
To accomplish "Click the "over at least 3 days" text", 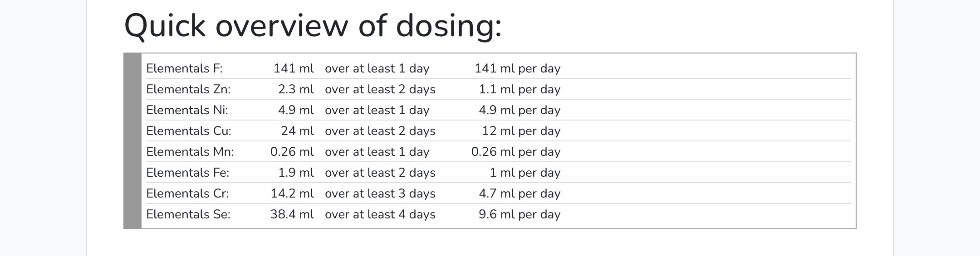I will coord(380,193).
